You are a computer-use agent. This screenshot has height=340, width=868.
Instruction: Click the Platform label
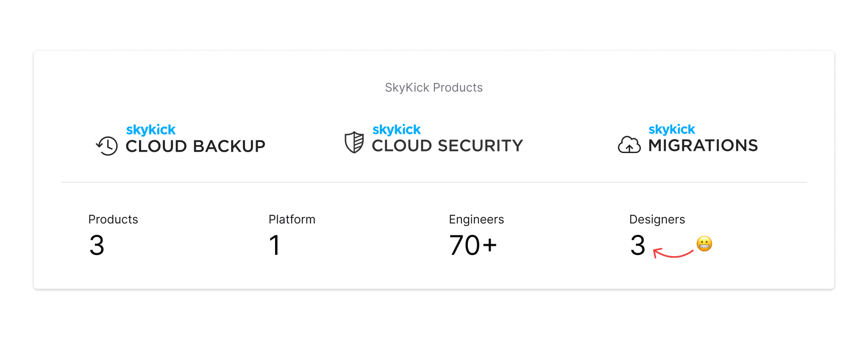point(292,219)
